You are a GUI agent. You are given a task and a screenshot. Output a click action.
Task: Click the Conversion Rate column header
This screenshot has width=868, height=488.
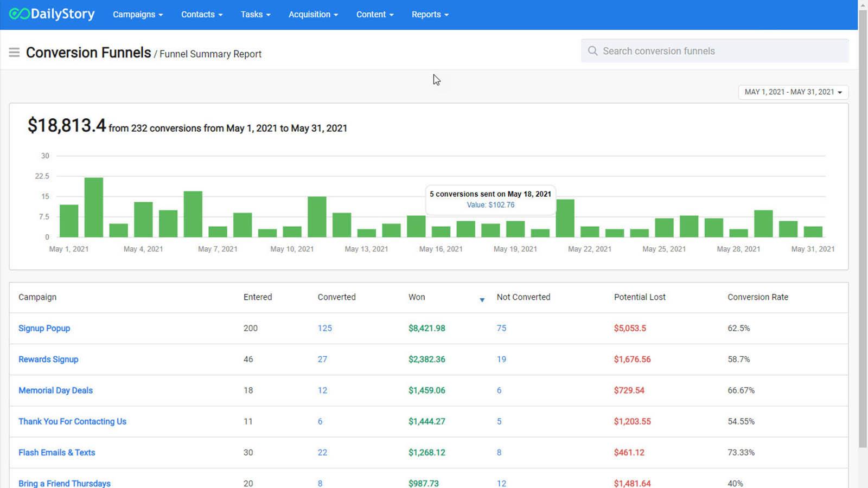[758, 297]
